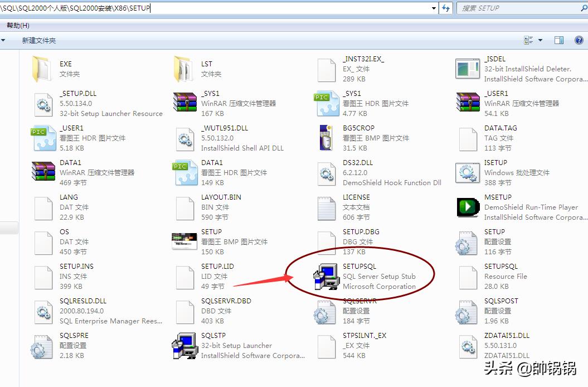Toggle the preview pane
Image resolution: width=588 pixels, height=387 pixels.
click(x=560, y=40)
